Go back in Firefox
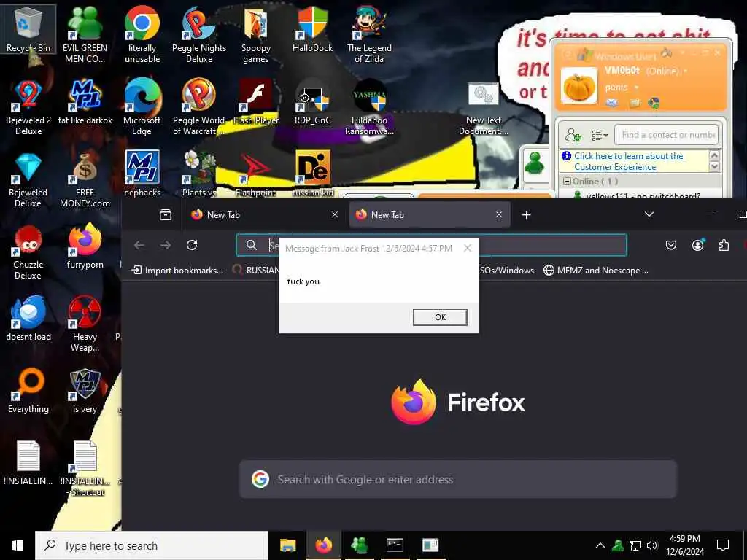The image size is (747, 560). (x=139, y=245)
